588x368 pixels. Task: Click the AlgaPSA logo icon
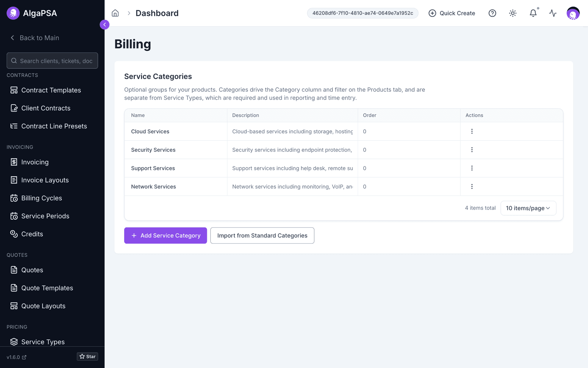[13, 13]
